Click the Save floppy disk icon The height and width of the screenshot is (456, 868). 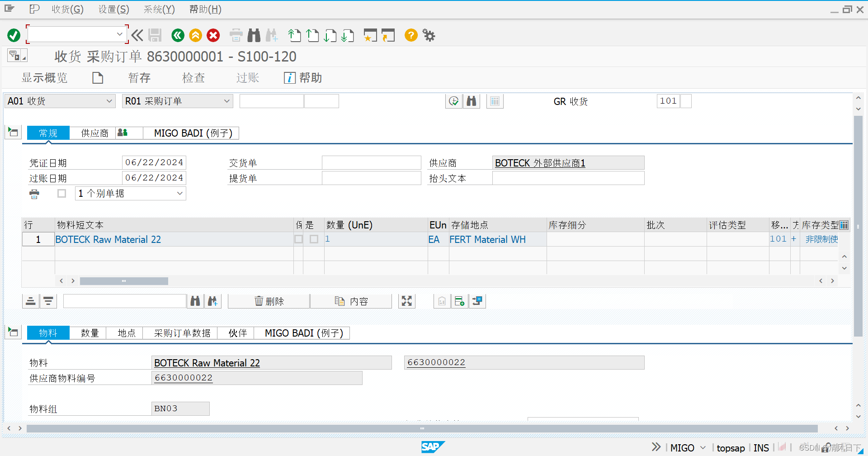[155, 35]
